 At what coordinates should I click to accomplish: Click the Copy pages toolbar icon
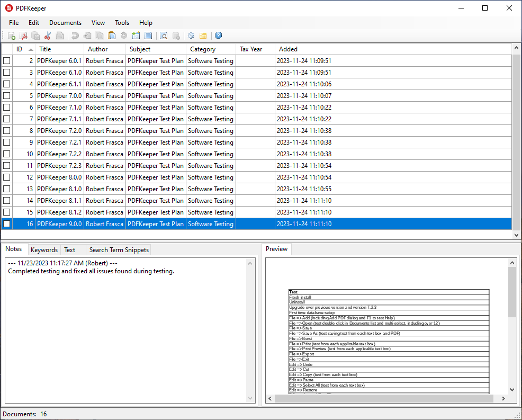100,35
